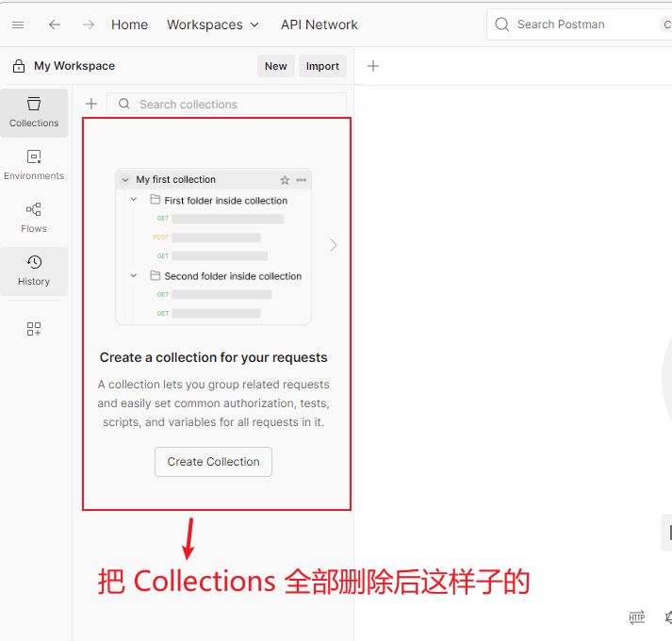Open My first collection ellipsis options
The image size is (672, 641).
click(x=302, y=180)
